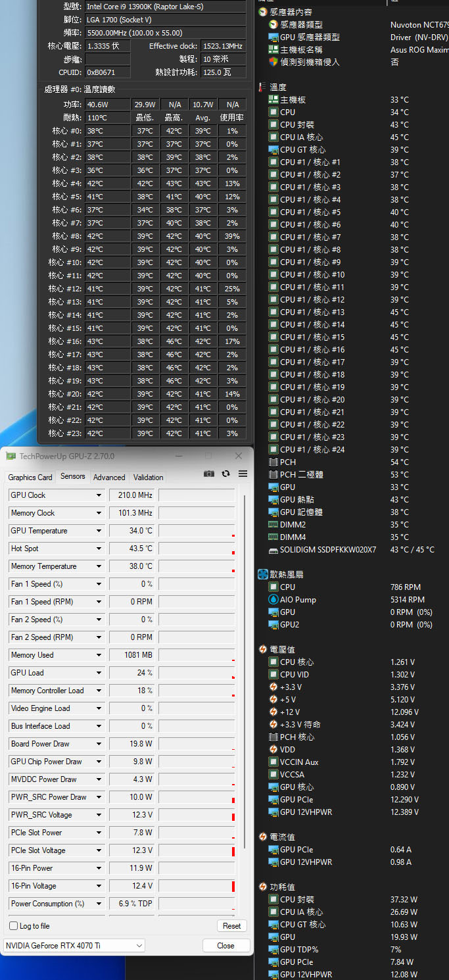Click the DIMM2 memory icon

(x=274, y=524)
